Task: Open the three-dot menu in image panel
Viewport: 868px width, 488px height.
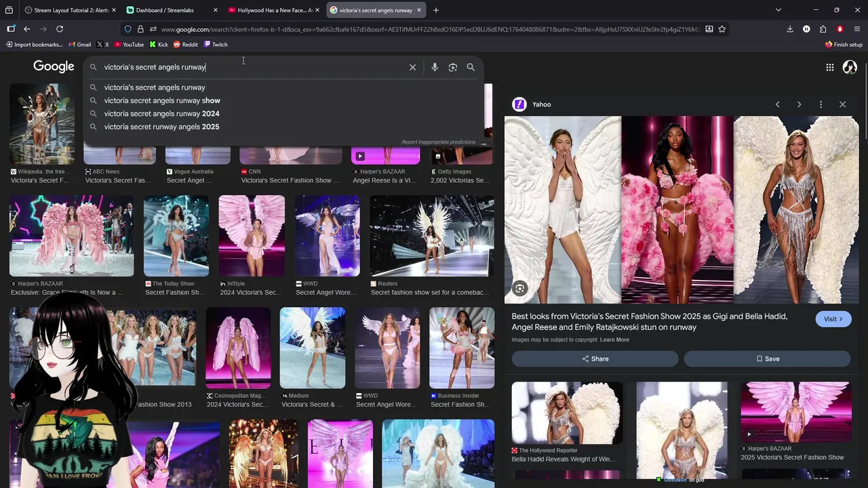Action: click(x=821, y=104)
